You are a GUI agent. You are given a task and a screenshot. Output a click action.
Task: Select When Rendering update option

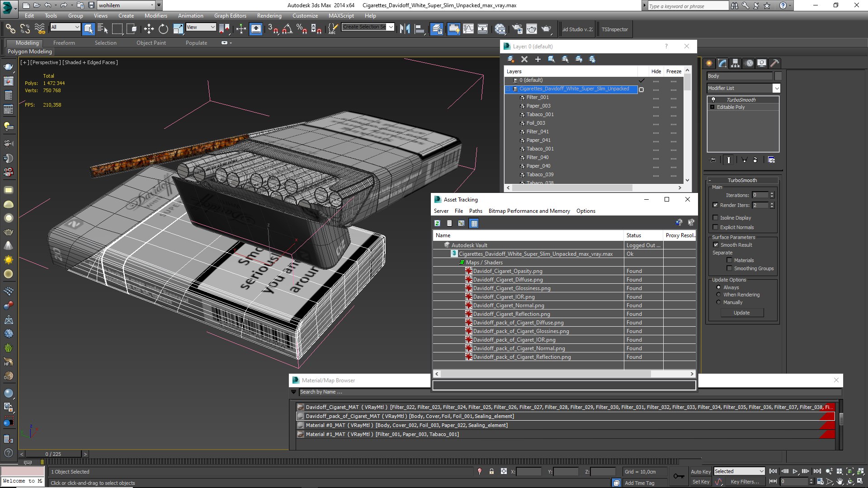(x=718, y=295)
